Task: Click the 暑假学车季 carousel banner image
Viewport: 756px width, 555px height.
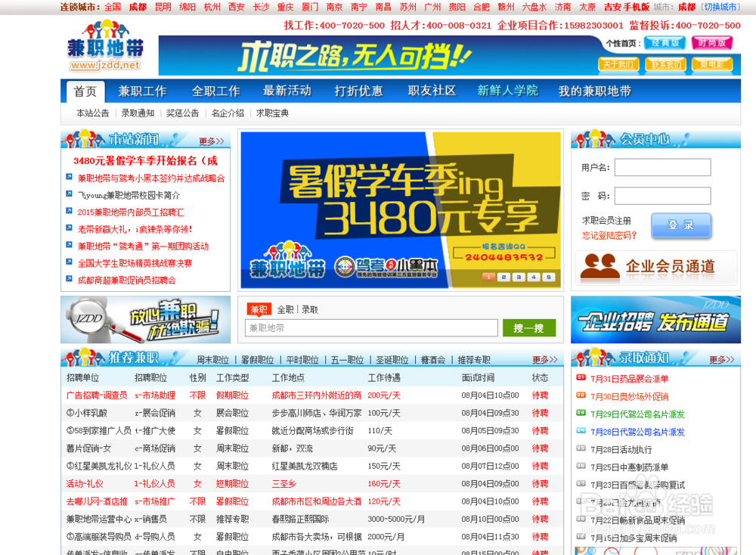Action: point(401,209)
